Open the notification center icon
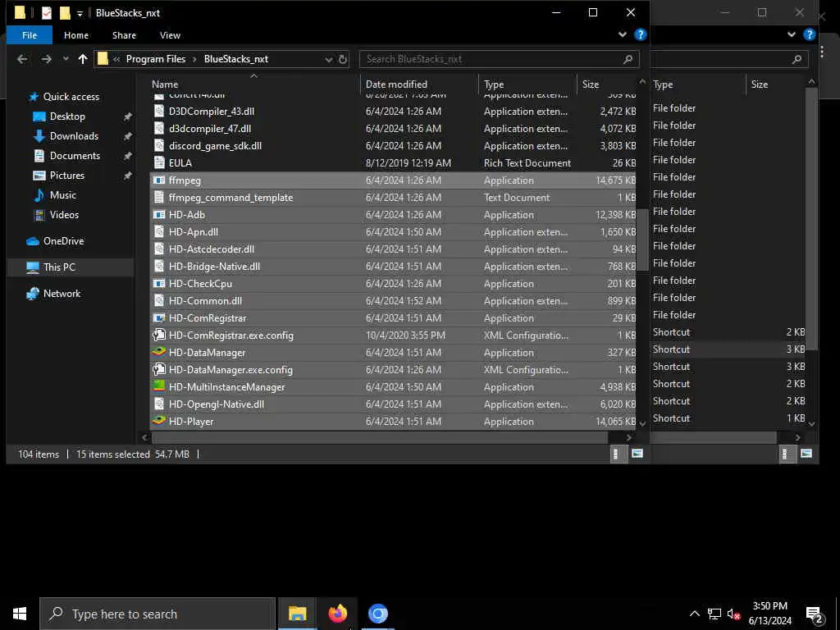 tap(815, 614)
